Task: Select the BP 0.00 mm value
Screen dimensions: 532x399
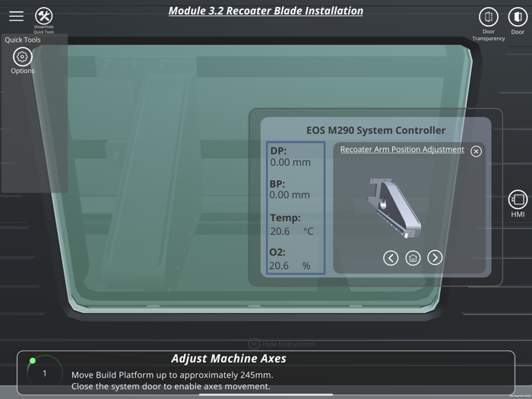Action: 290,195
